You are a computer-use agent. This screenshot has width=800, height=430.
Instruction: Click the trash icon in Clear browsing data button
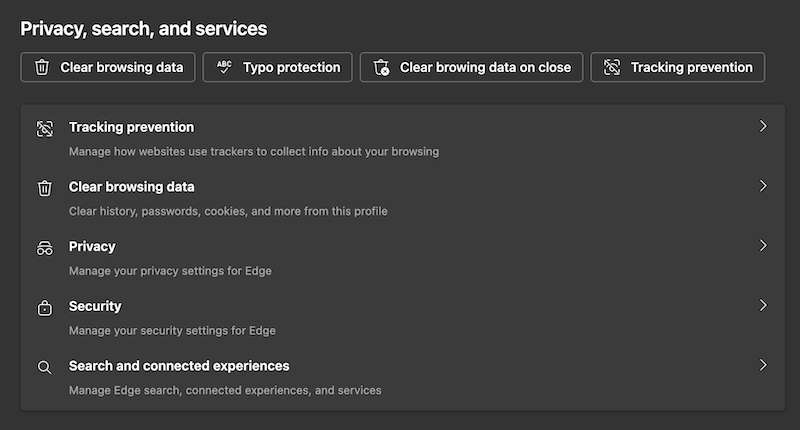[42, 68]
